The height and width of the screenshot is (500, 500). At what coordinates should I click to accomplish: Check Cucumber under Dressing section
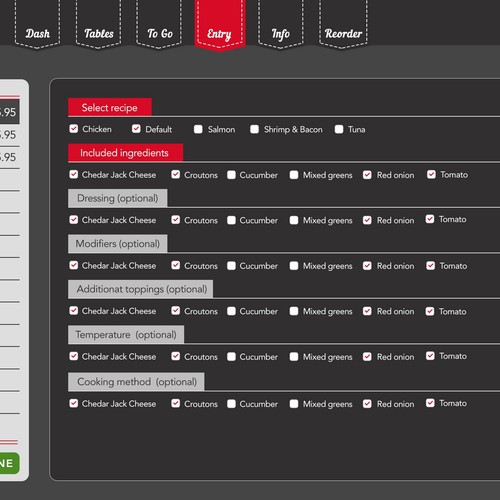tap(231, 220)
